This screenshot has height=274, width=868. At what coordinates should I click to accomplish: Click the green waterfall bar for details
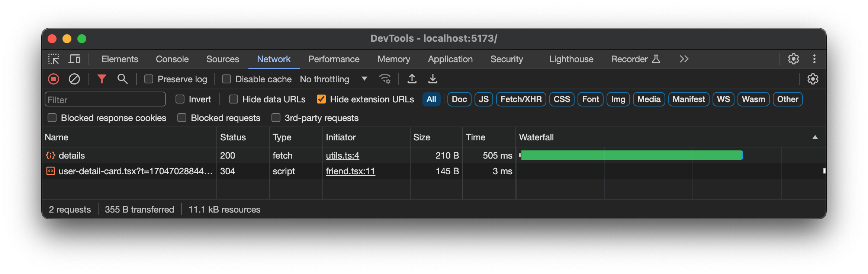click(631, 155)
